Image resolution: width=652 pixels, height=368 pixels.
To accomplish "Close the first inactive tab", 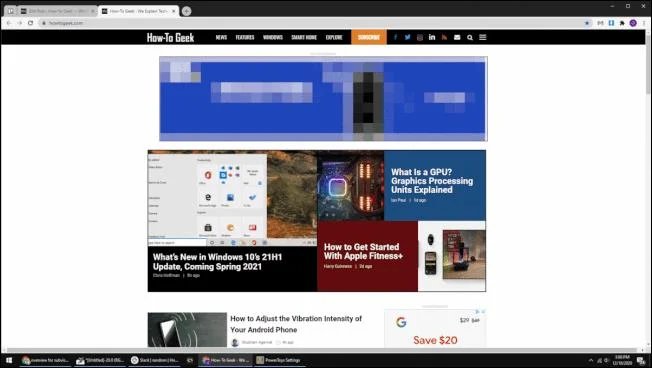I will [x=93, y=11].
